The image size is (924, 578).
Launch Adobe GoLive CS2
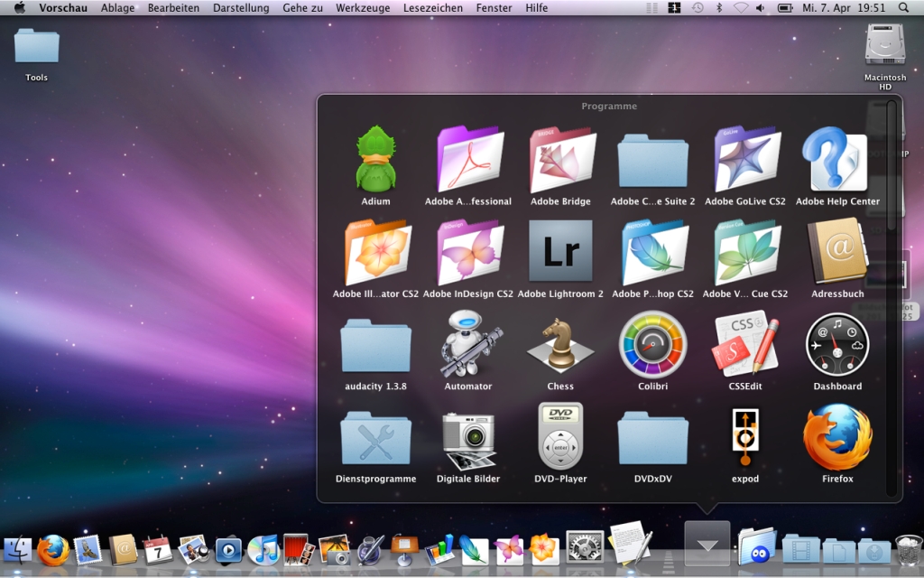pyautogui.click(x=746, y=159)
